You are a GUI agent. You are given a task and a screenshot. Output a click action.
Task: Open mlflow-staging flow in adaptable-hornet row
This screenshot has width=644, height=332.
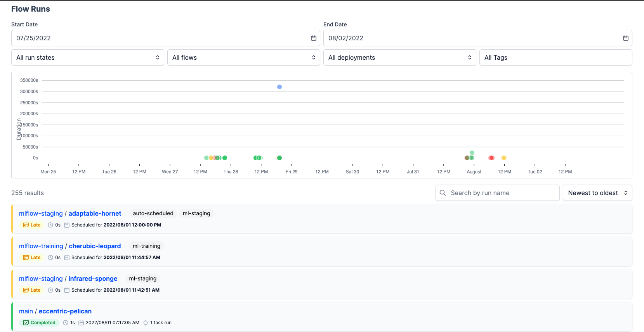[41, 213]
